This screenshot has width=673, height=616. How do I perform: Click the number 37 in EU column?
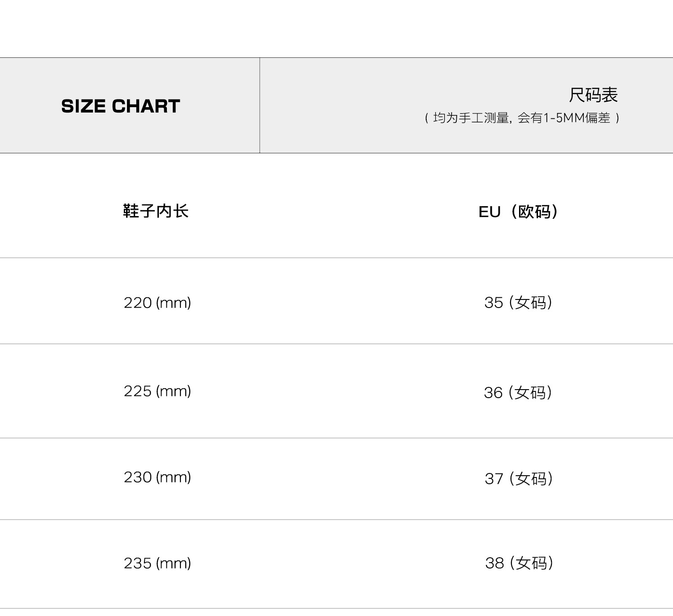(494, 479)
